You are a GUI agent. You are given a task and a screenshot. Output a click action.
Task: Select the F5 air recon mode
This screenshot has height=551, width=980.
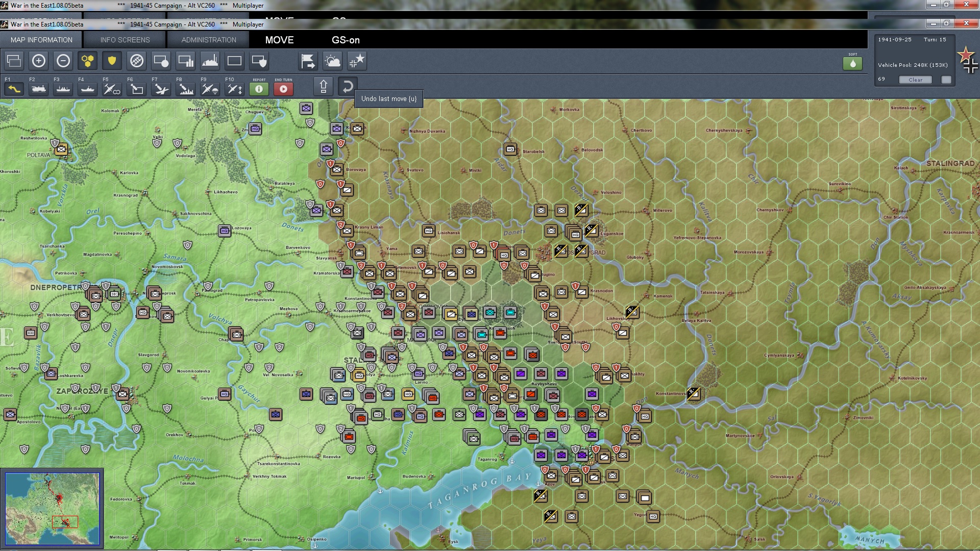pos(112,89)
